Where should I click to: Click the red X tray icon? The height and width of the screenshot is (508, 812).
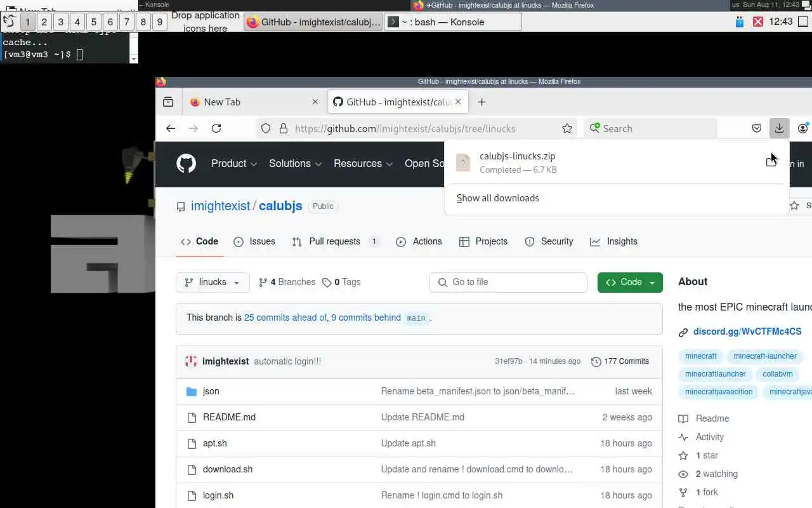(x=757, y=22)
